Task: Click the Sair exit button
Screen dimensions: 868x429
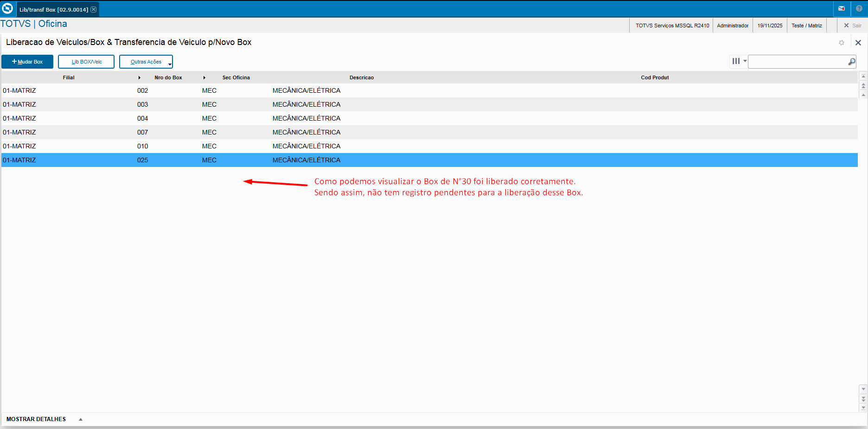Action: click(x=852, y=26)
